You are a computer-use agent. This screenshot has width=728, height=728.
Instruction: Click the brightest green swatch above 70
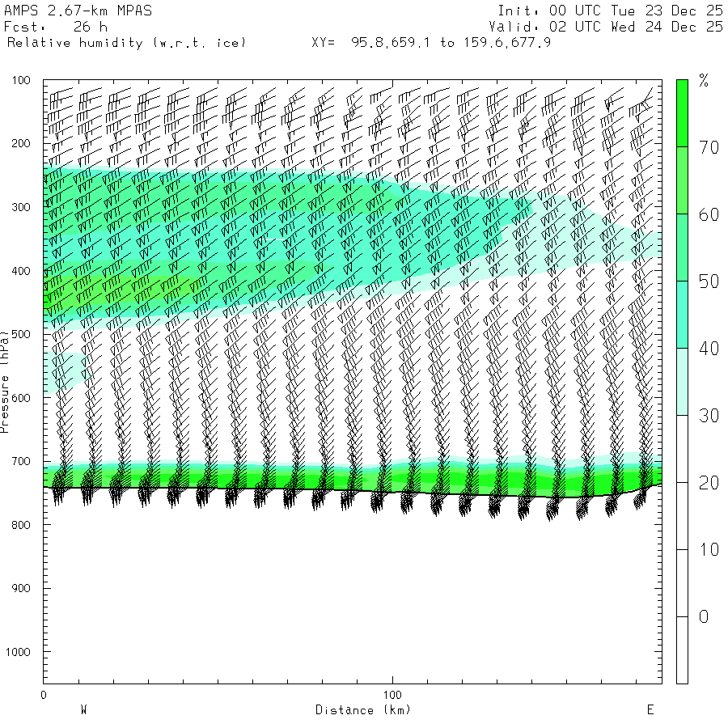[682, 113]
